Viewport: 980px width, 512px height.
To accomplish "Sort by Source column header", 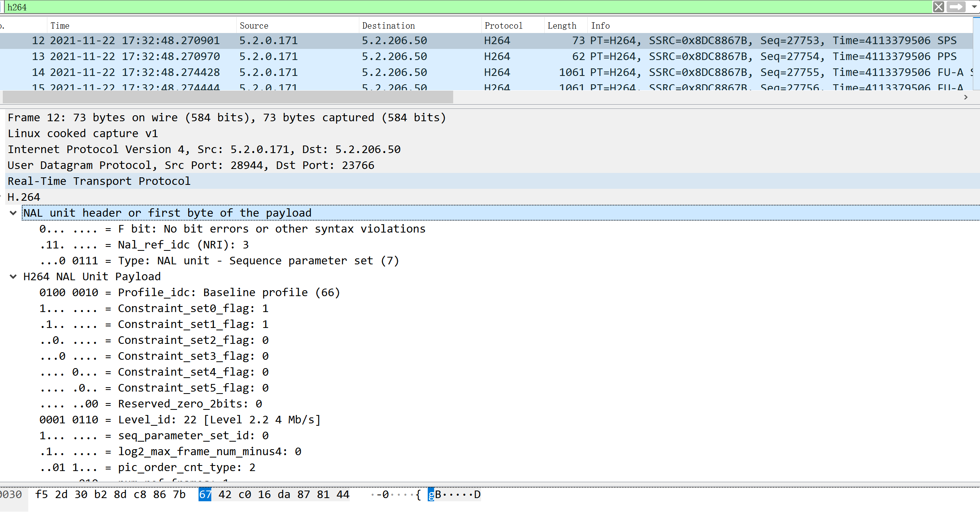I will 254,26.
